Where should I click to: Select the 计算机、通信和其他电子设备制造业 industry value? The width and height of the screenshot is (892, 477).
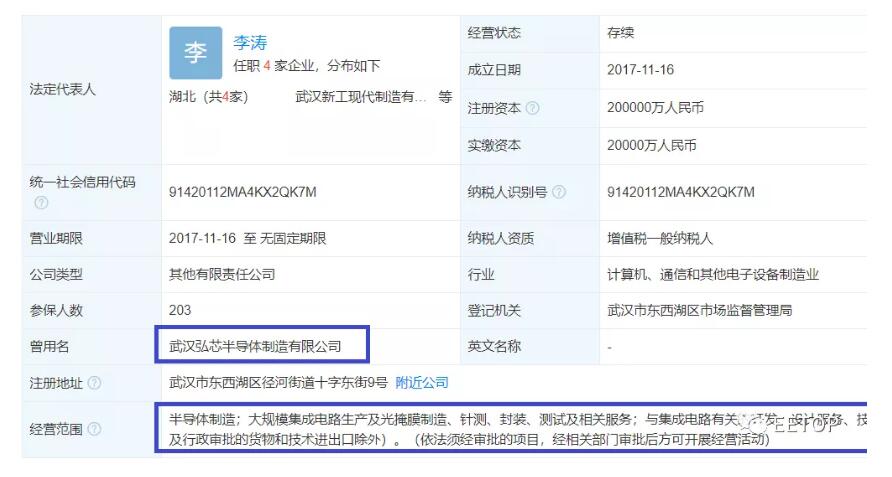coord(713,274)
